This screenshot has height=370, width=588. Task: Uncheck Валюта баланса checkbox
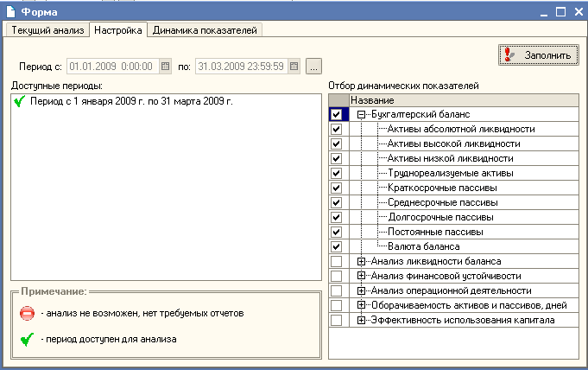pyautogui.click(x=337, y=246)
